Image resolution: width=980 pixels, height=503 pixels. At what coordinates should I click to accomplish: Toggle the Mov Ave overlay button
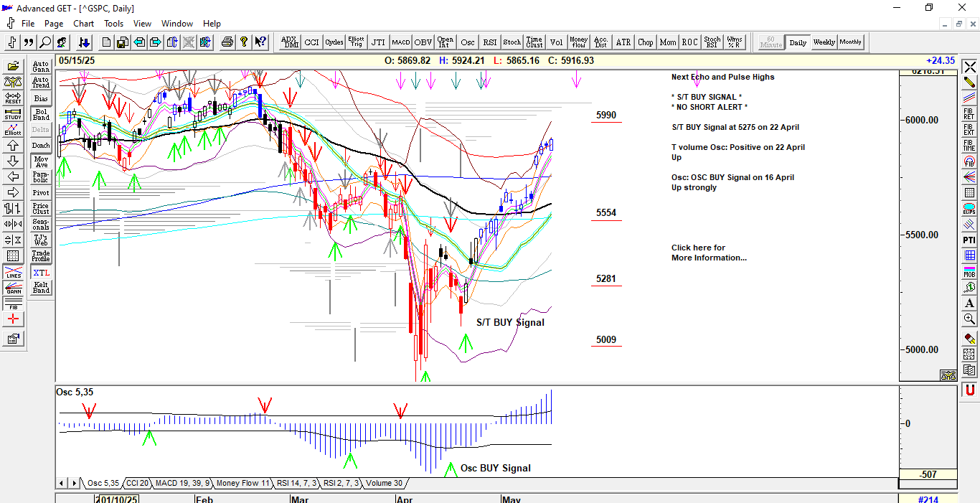41,161
